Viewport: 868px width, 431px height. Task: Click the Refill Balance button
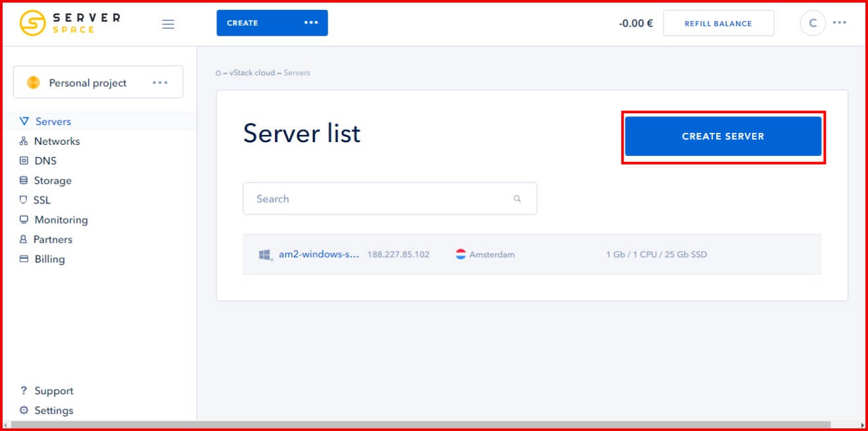[x=718, y=23]
